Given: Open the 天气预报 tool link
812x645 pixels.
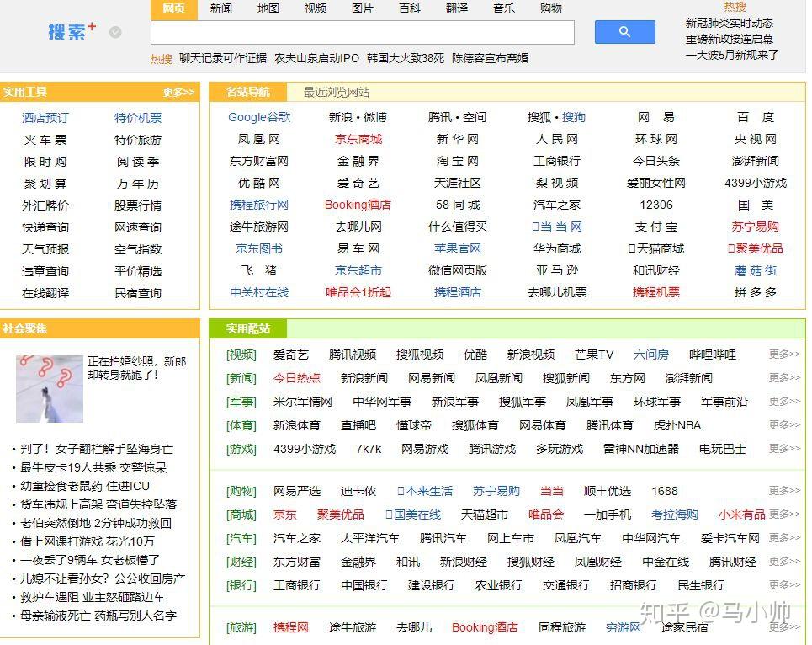Looking at the screenshot, I should (x=45, y=249).
